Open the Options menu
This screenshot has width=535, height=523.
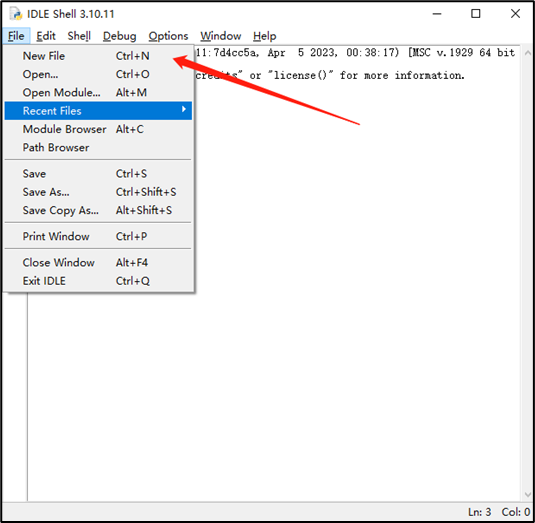tap(168, 36)
